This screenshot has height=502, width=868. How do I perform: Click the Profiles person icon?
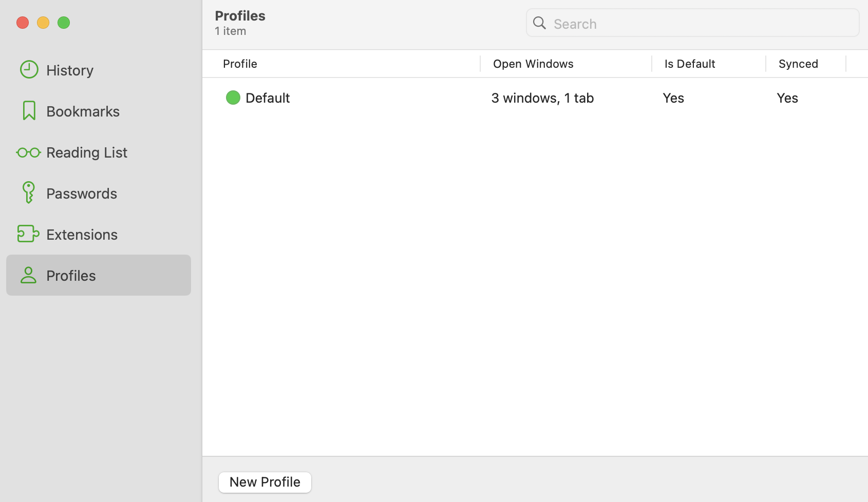point(29,275)
